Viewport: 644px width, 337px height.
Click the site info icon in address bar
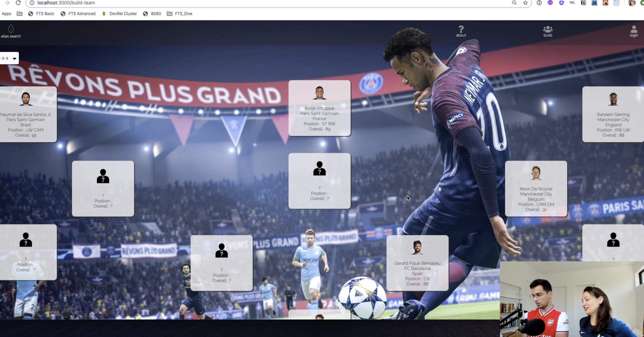(x=32, y=3)
